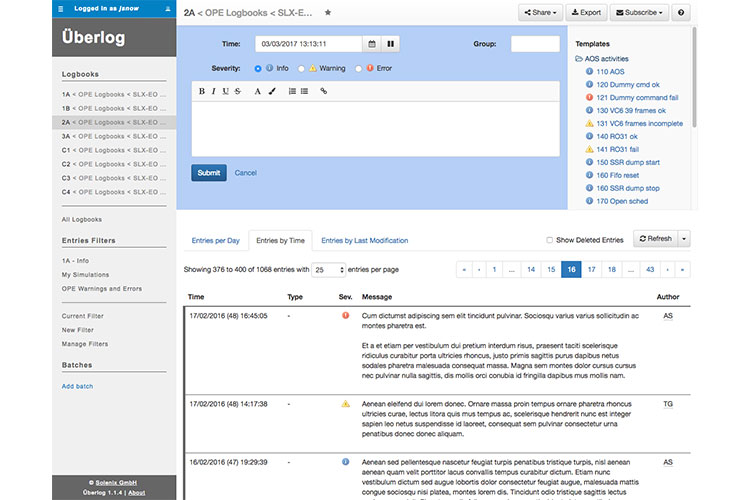This screenshot has height=500, width=750.
Task: Click the Time input field
Action: [309, 44]
